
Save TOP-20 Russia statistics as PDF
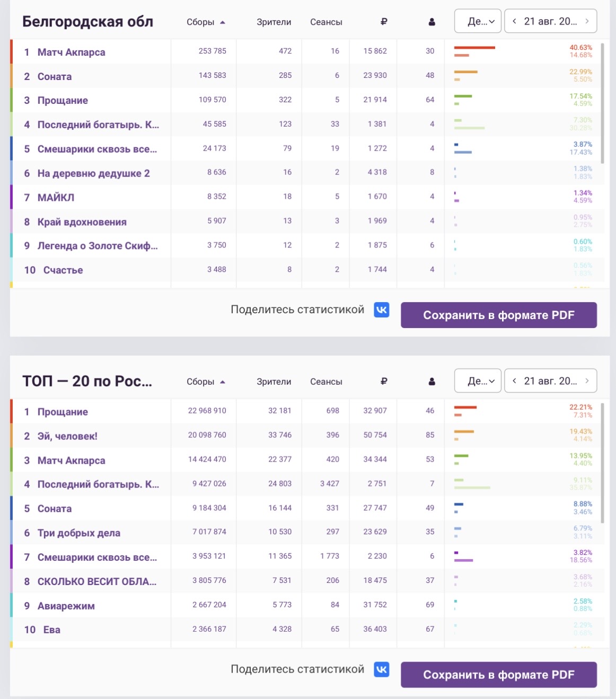pyautogui.click(x=499, y=675)
